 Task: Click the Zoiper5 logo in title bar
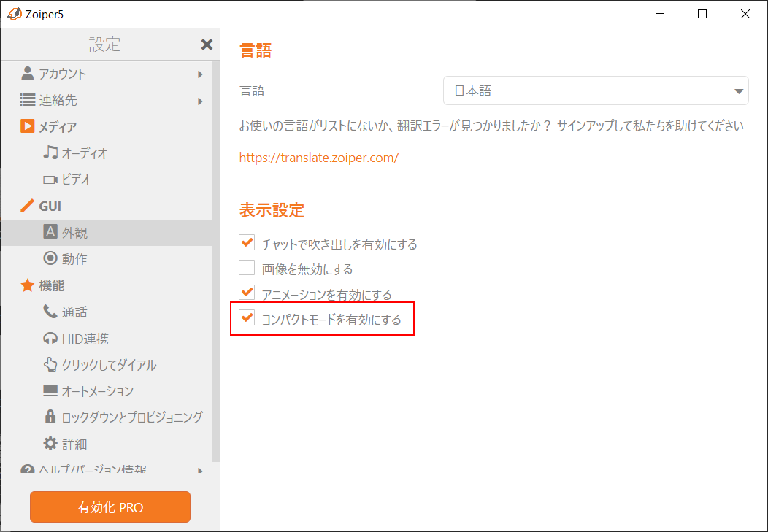[x=14, y=14]
